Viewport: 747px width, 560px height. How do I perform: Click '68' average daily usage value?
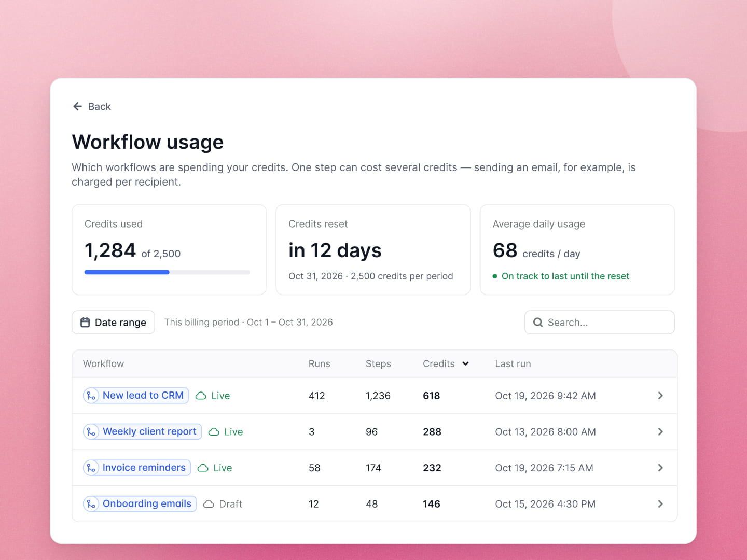[x=505, y=250]
